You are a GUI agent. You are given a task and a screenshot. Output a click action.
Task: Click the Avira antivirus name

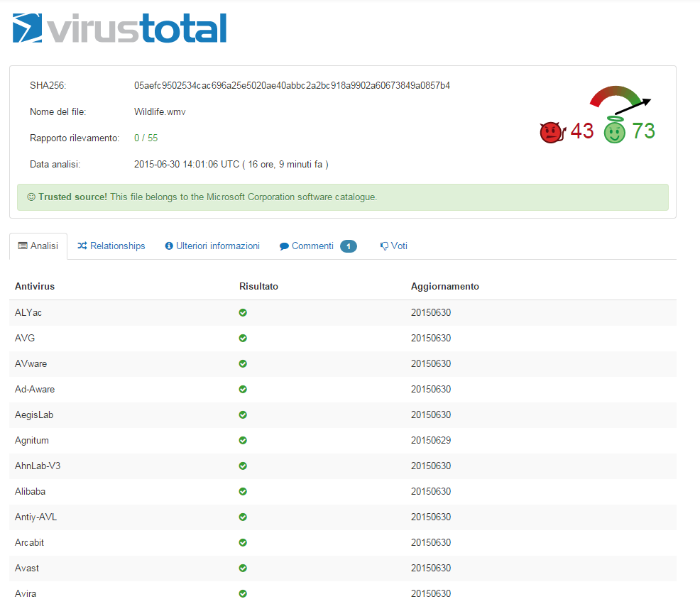[26, 593]
